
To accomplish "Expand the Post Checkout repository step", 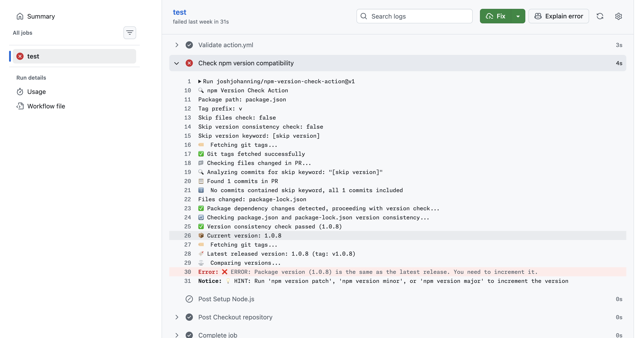I will [x=177, y=317].
